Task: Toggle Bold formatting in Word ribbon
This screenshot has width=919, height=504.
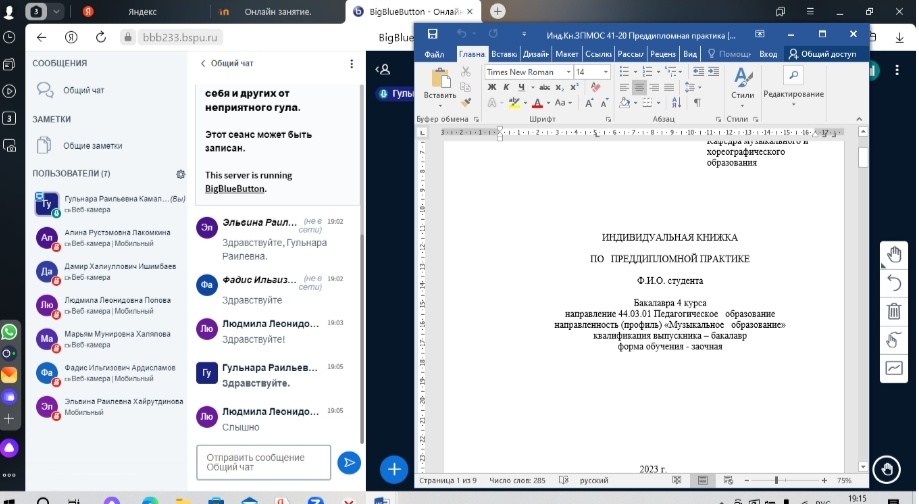Action: (x=491, y=87)
